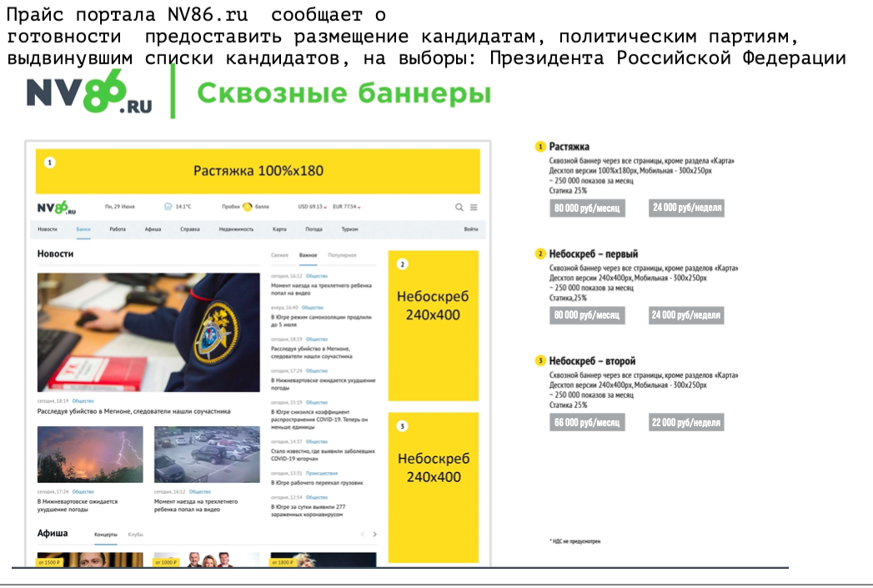Click the Сквозные баннеры green title
873x588 pixels.
[x=344, y=93]
